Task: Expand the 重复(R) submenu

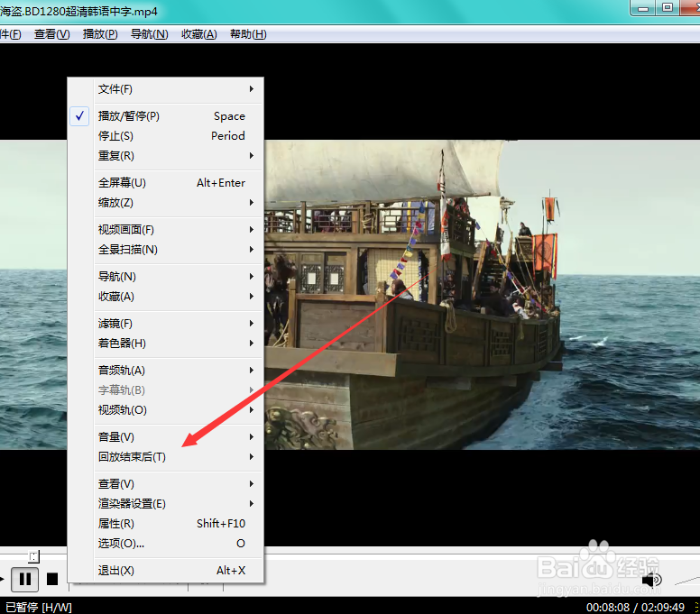Action: click(x=166, y=156)
